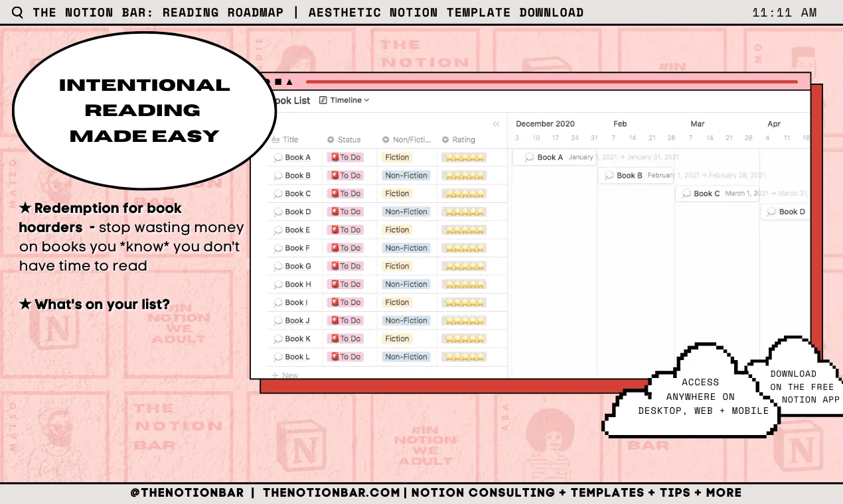
Task: Click the search magnifier icon in top bar
Action: [x=17, y=13]
